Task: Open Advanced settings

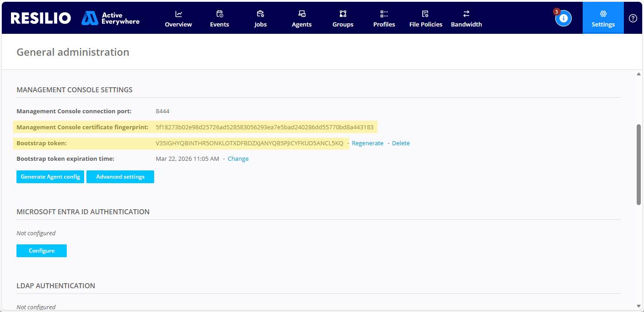Action: (120, 177)
